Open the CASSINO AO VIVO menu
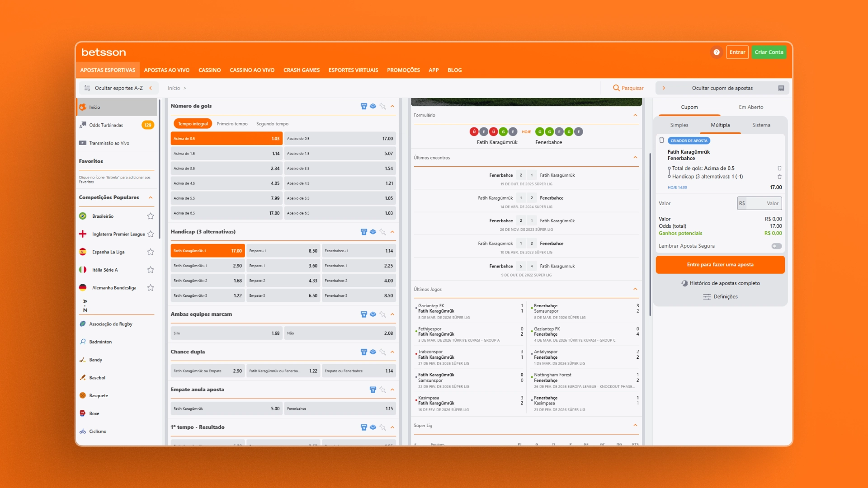868x488 pixels. click(252, 70)
